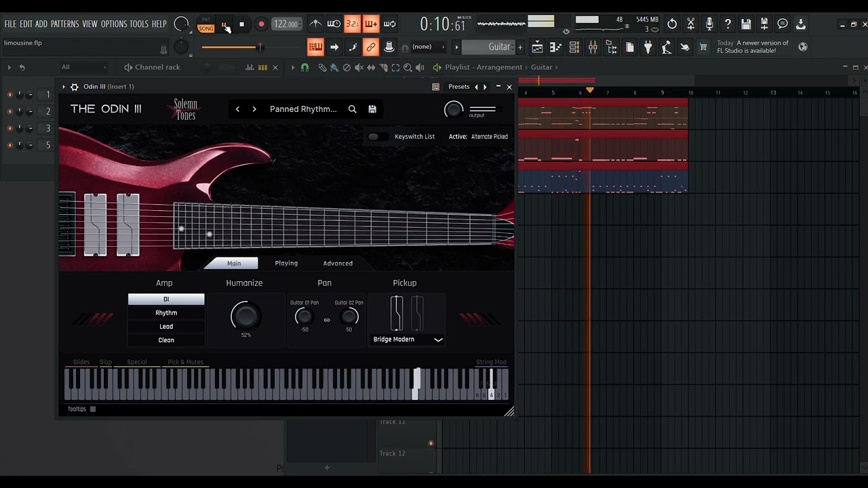Open the Panned Rhythm preset name list
868x488 pixels.
point(303,109)
